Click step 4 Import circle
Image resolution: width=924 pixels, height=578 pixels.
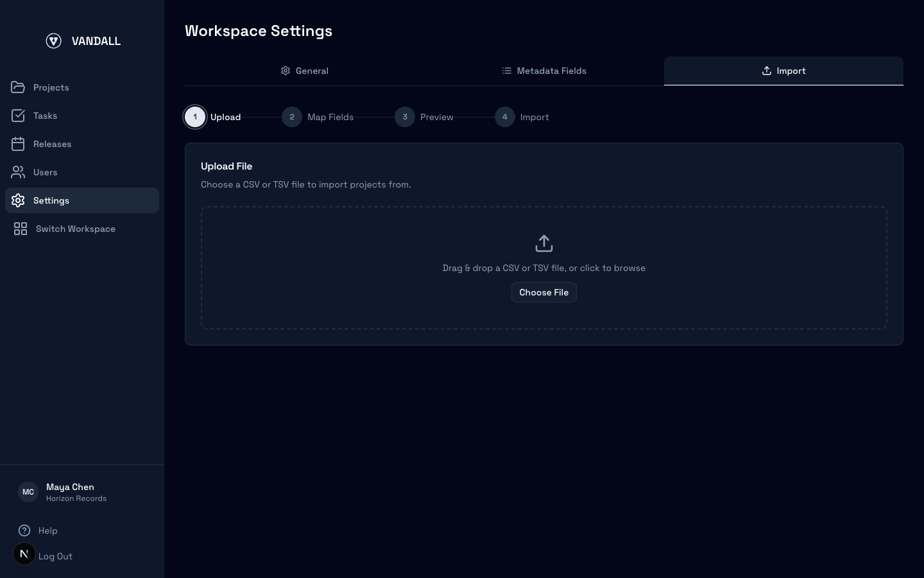(505, 117)
